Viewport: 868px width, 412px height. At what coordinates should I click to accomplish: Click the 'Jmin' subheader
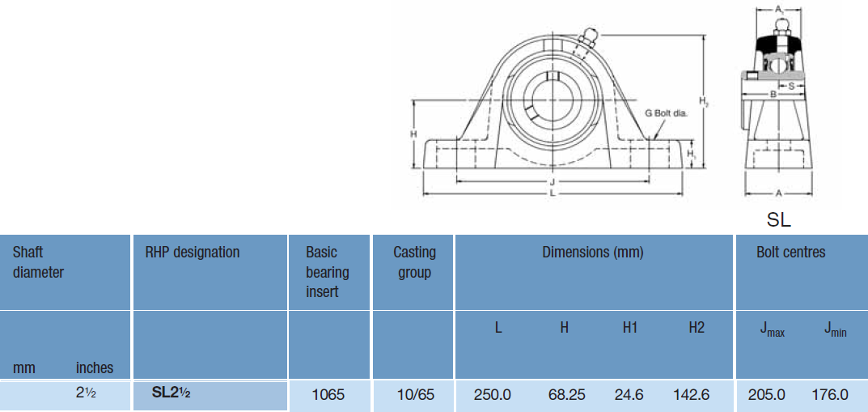[836, 329]
